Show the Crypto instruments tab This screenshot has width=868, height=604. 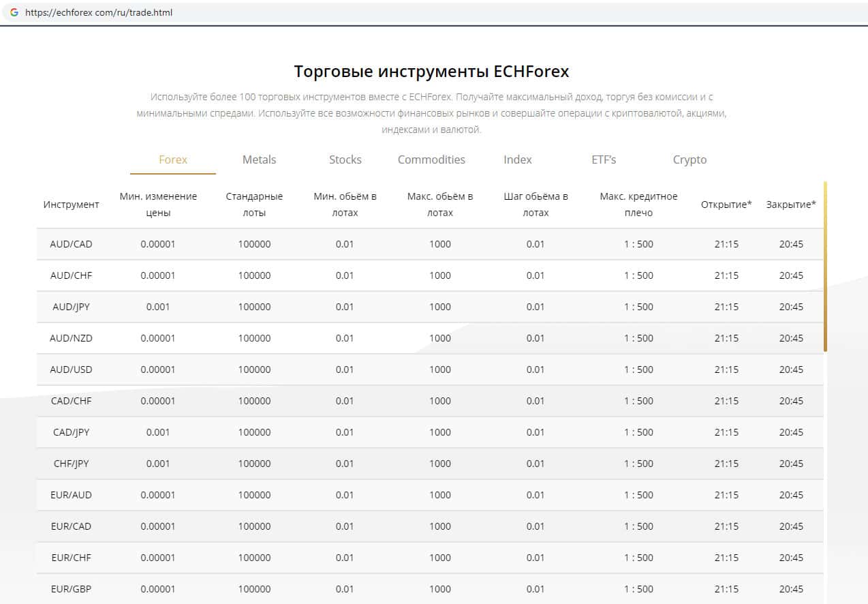689,160
